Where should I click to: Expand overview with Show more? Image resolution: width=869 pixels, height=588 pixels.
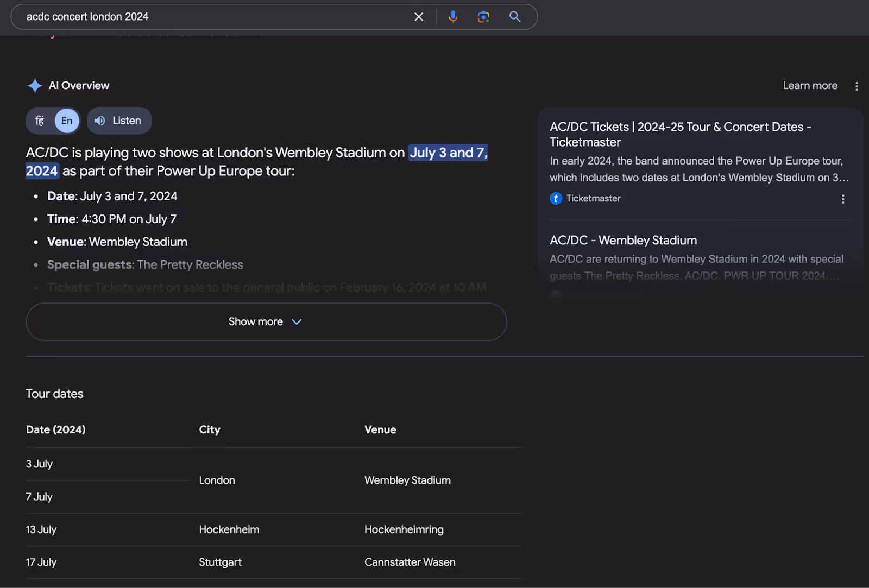click(x=266, y=321)
